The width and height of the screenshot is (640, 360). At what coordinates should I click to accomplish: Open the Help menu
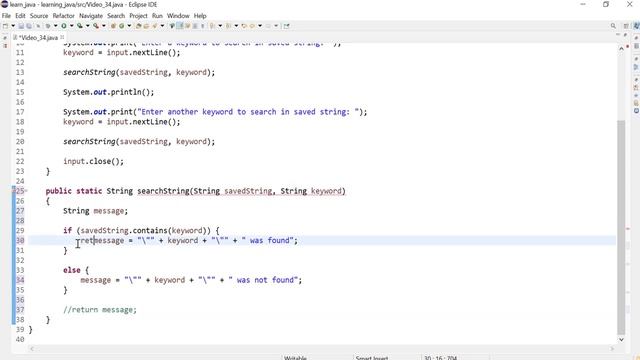(x=200, y=16)
